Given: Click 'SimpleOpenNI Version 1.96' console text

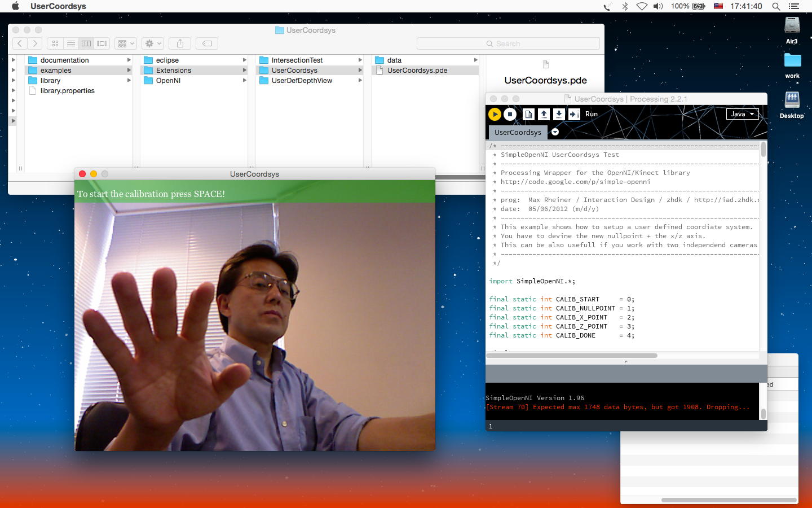Looking at the screenshot, I should point(535,398).
